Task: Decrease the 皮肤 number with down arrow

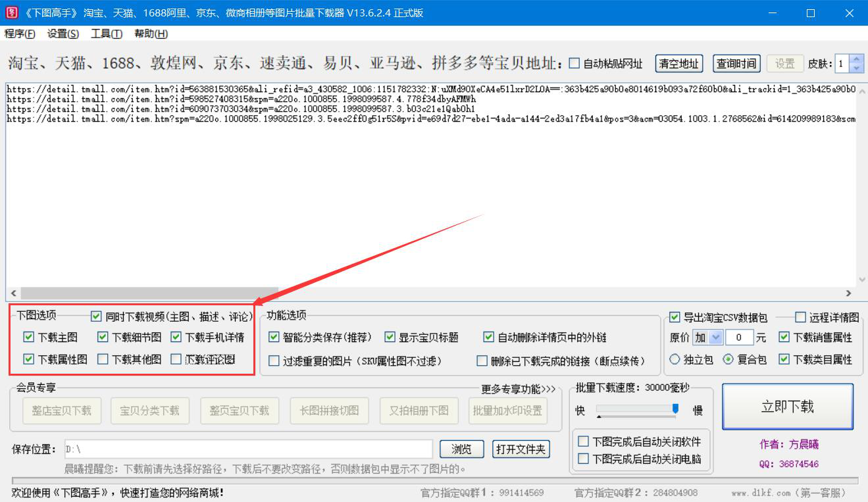Action: point(856,68)
